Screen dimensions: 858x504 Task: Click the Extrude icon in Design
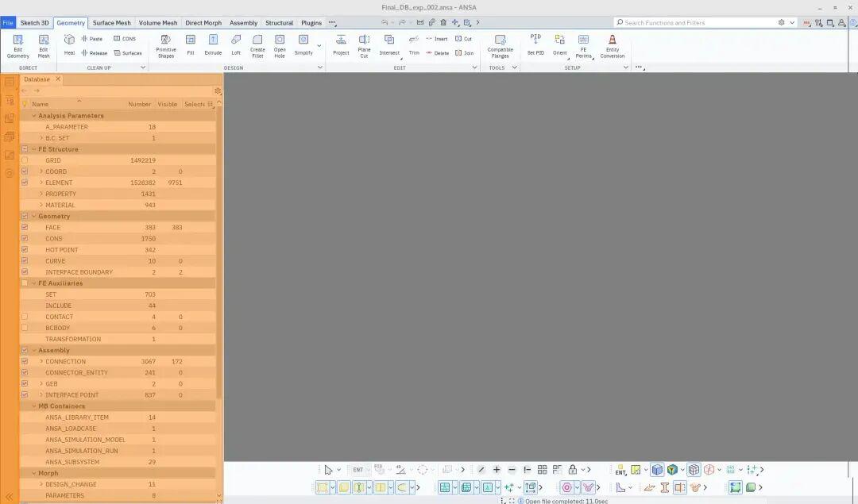tap(213, 46)
